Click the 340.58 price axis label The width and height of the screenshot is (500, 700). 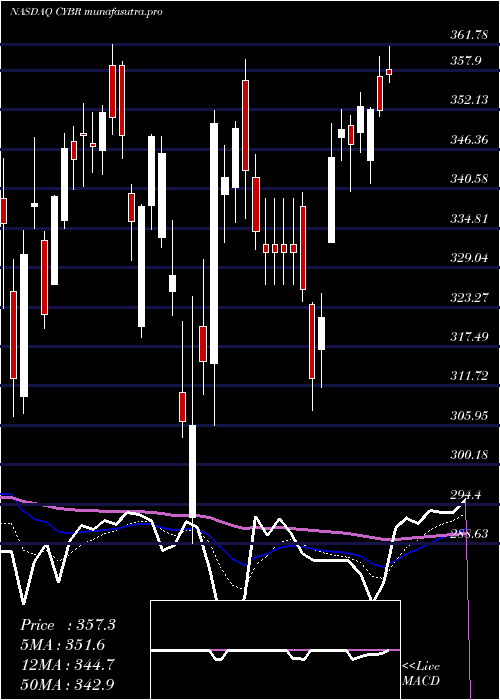click(469, 179)
